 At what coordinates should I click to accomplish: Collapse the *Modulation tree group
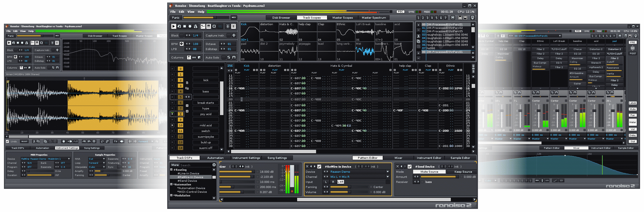[171, 195]
